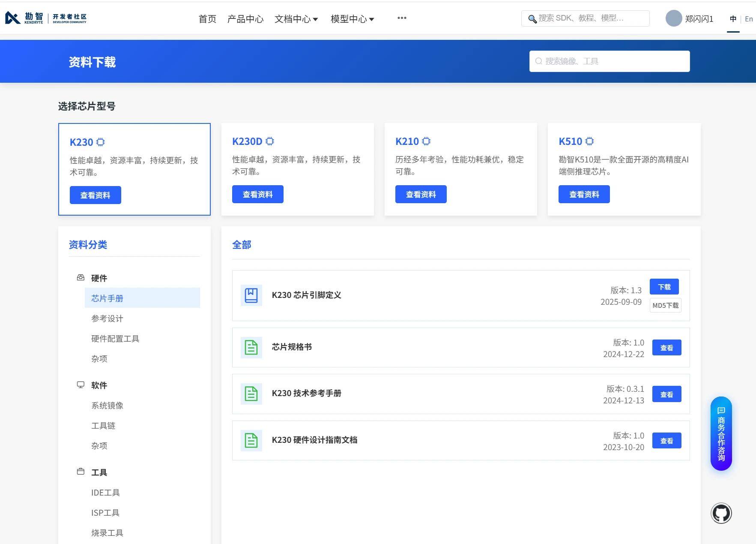Click the document icon for 芯片规格书
Image resolution: width=756 pixels, height=544 pixels.
(251, 347)
